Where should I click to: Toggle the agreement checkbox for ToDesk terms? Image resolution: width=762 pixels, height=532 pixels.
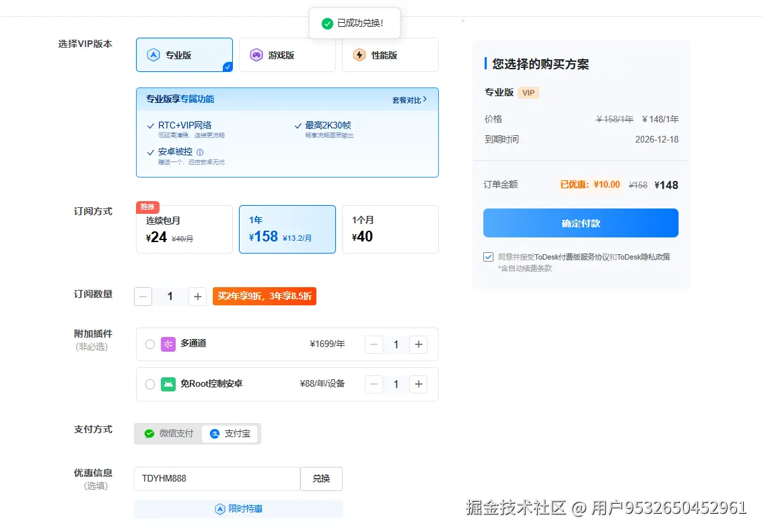click(489, 257)
